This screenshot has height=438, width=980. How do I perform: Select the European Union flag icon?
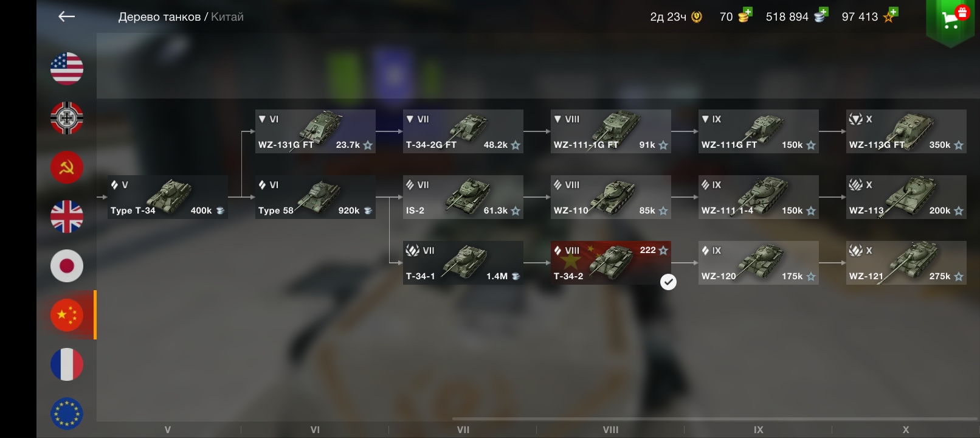pyautogui.click(x=67, y=414)
